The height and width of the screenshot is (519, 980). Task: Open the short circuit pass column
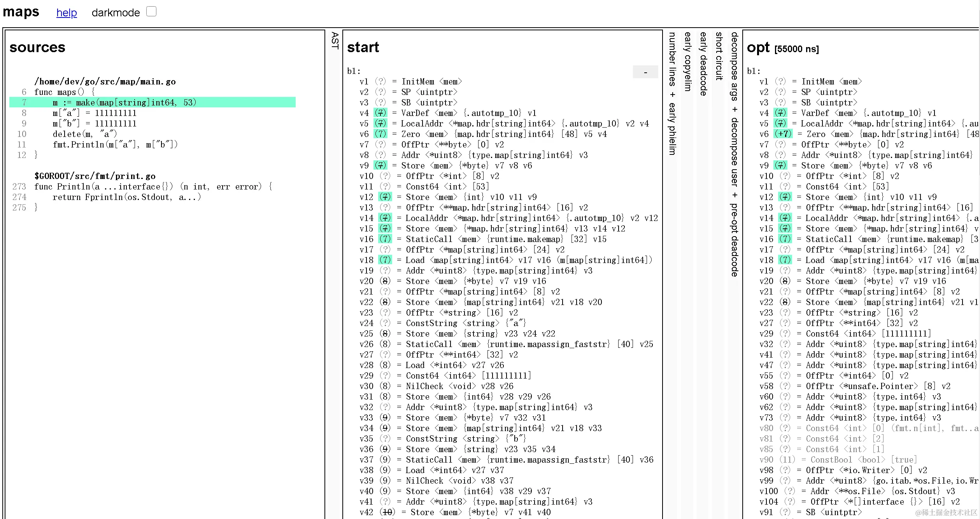[x=719, y=56]
